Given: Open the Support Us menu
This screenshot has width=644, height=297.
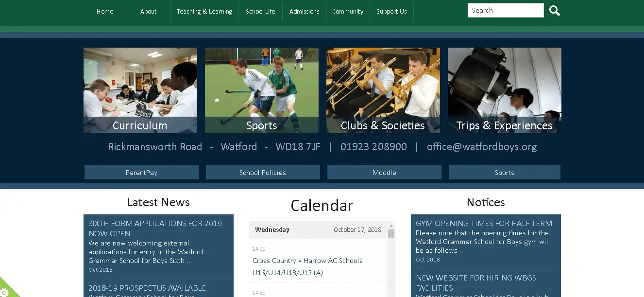Looking at the screenshot, I should [391, 11].
